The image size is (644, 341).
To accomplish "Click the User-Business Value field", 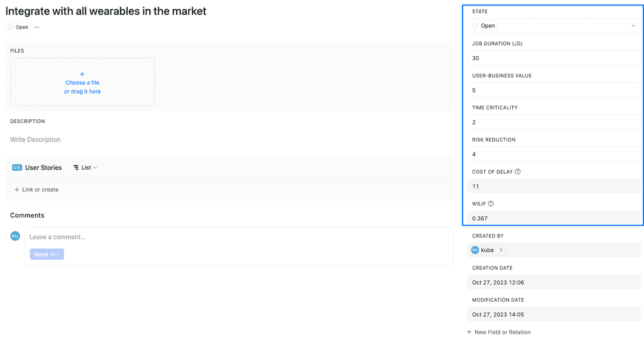I will [553, 90].
